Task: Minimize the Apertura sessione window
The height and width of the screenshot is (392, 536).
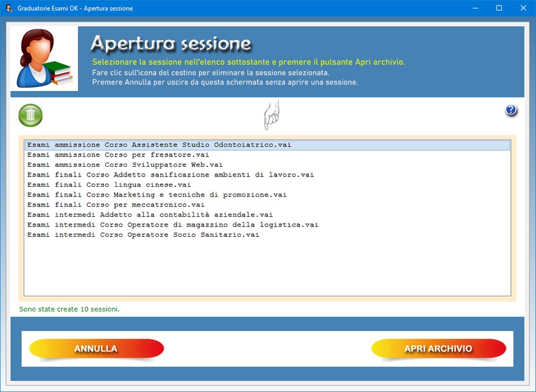Action: tap(475, 8)
